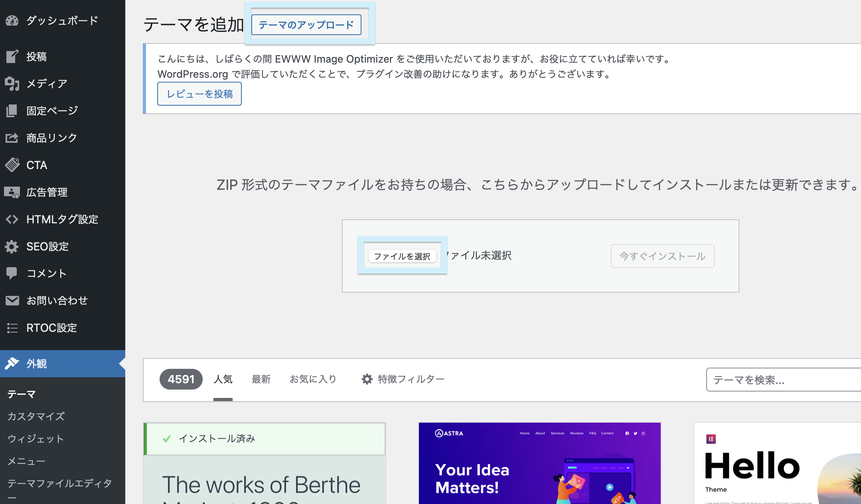The image size is (861, 504).
Task: Click the HTMLタグ設定 code brackets icon
Action: coord(12,219)
